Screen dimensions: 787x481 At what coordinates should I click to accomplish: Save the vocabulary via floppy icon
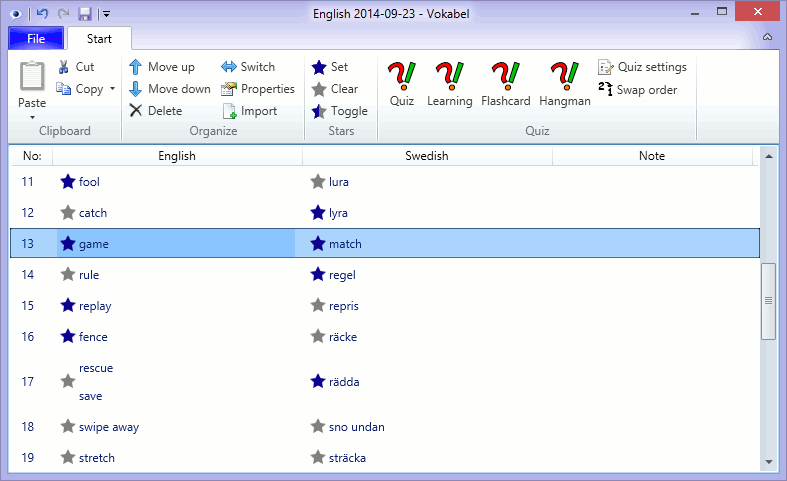tap(85, 14)
